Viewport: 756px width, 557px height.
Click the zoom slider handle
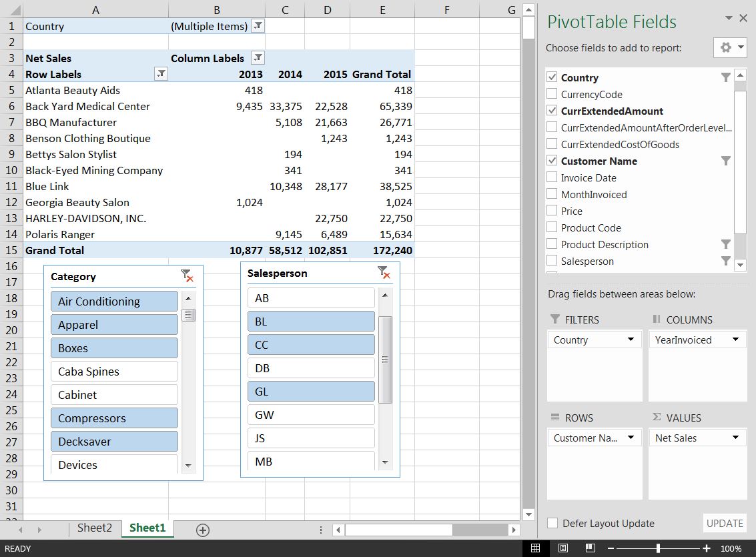[x=658, y=548]
